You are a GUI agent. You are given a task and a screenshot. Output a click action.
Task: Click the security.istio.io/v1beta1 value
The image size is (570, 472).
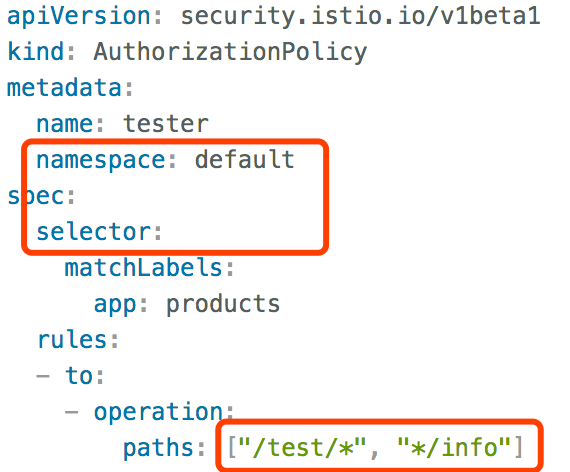point(360,16)
